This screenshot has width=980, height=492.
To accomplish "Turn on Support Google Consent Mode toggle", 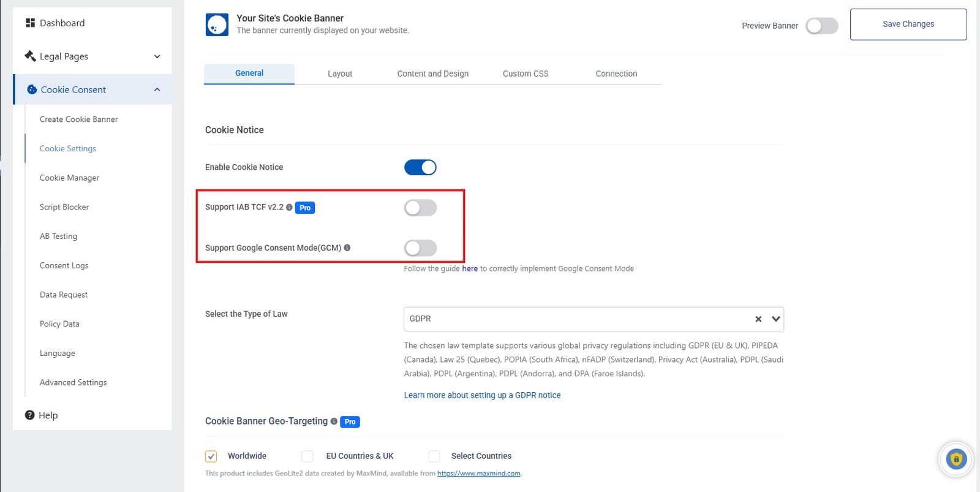I will [x=420, y=248].
